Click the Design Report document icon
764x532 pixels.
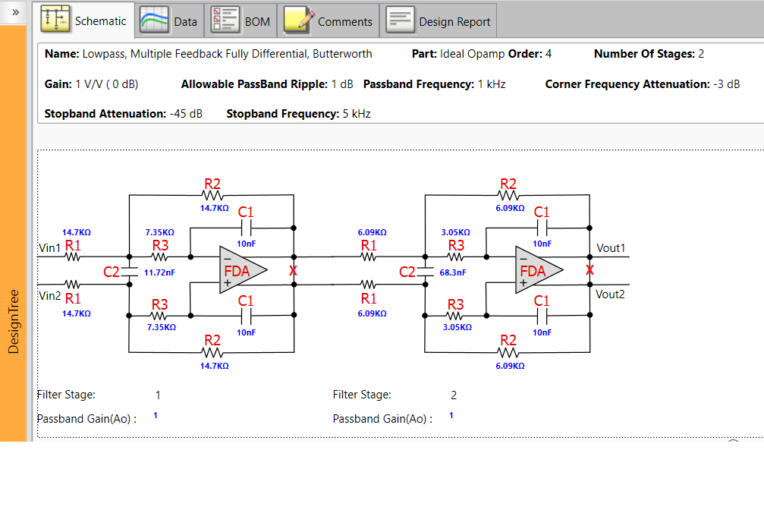[400, 20]
